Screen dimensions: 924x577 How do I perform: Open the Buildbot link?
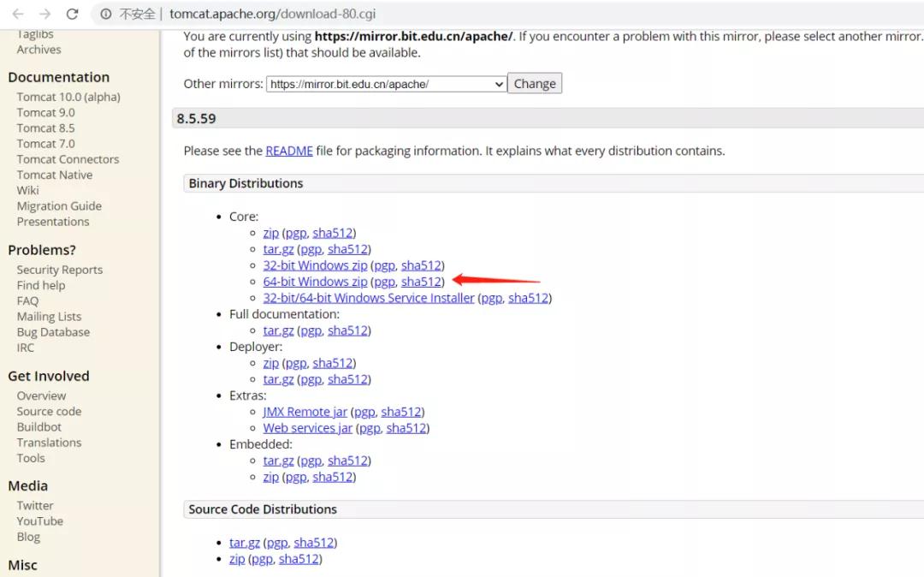click(38, 426)
